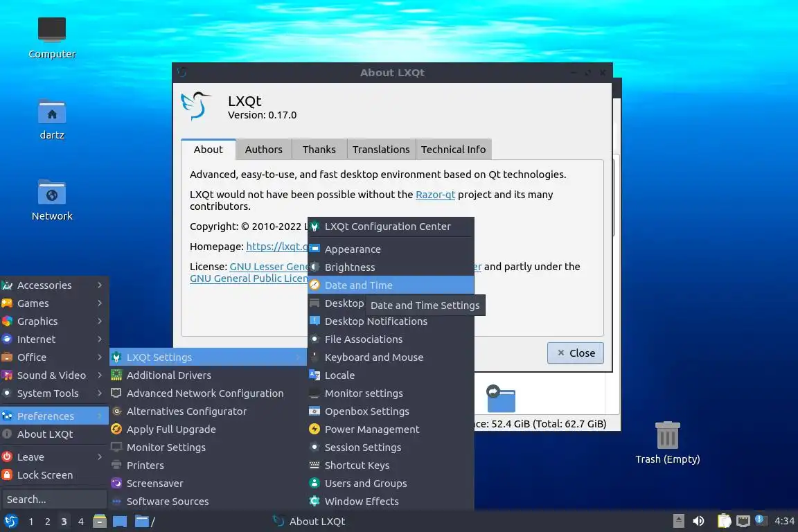Follow the Razor-qt project link
The image size is (798, 532).
pos(435,195)
